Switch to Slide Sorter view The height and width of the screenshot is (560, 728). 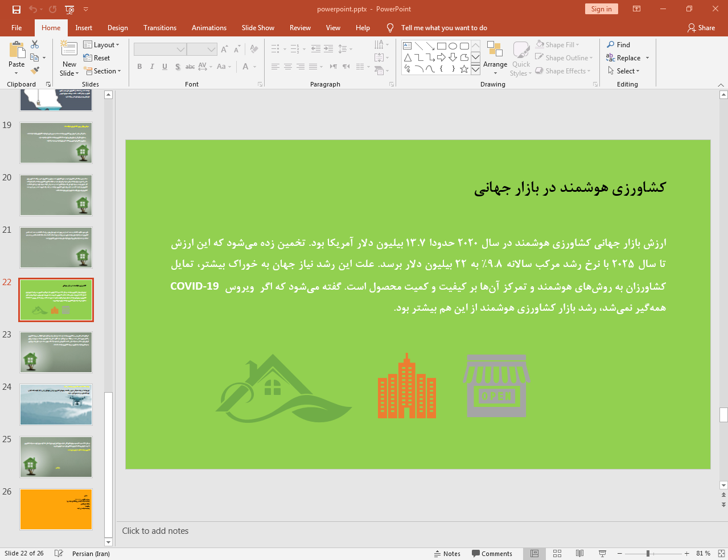557,553
